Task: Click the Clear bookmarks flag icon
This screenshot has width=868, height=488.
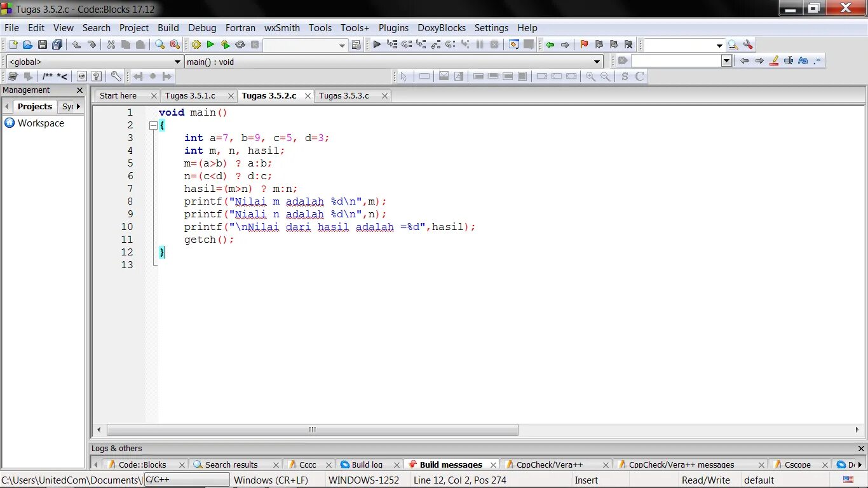Action: pos(628,44)
